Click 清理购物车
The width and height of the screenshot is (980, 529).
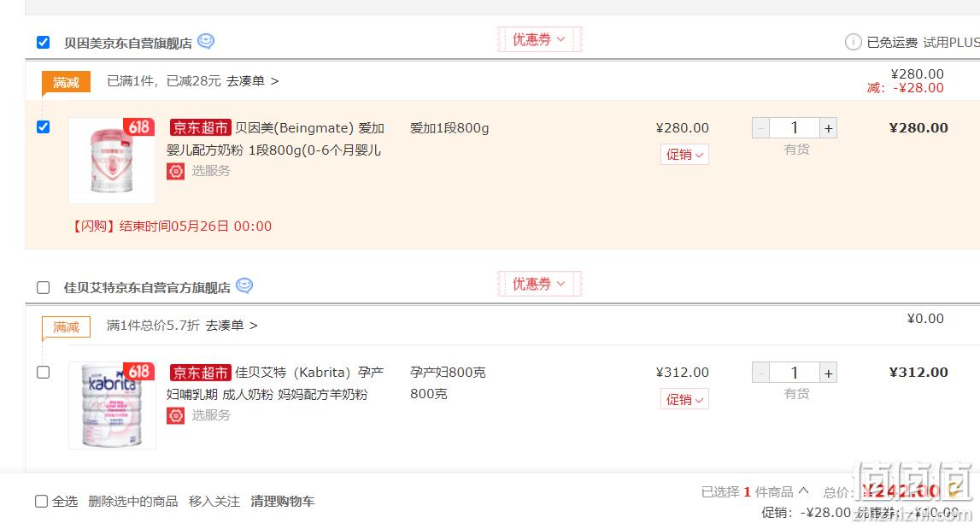tap(283, 502)
